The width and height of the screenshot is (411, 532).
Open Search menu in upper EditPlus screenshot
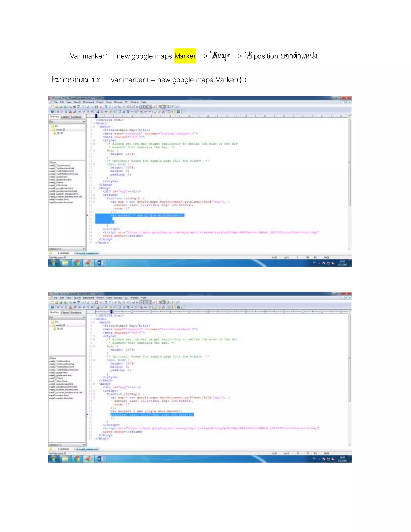tap(77, 102)
